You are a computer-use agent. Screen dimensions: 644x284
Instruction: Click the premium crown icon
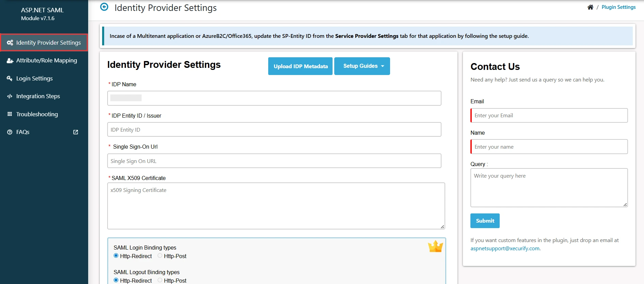tap(435, 246)
